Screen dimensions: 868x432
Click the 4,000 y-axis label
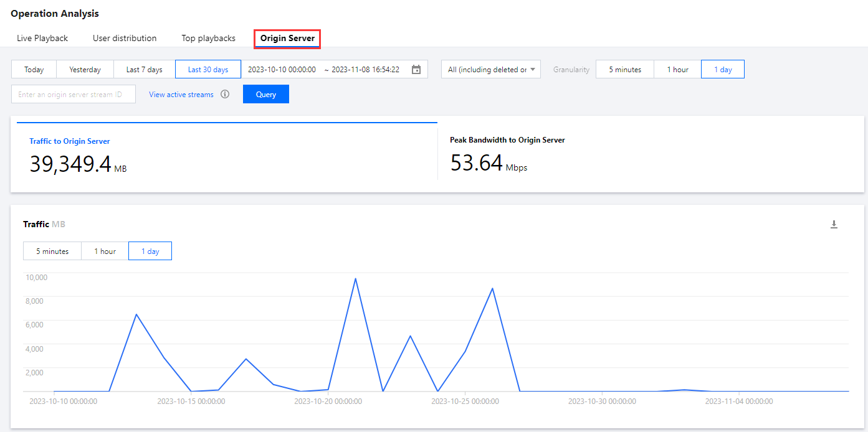point(35,349)
